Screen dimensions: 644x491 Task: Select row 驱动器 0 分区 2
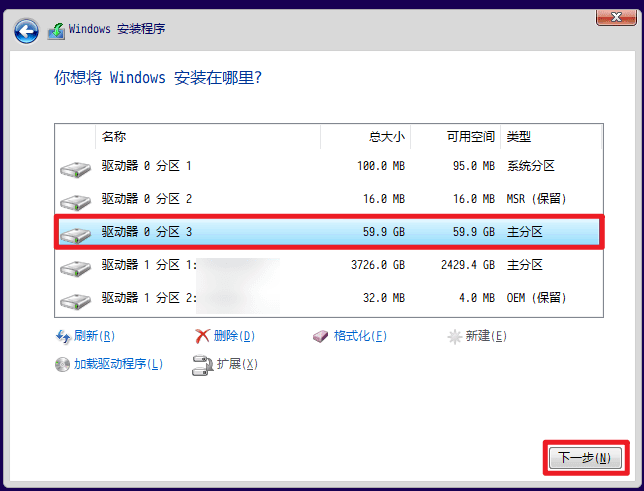point(329,199)
